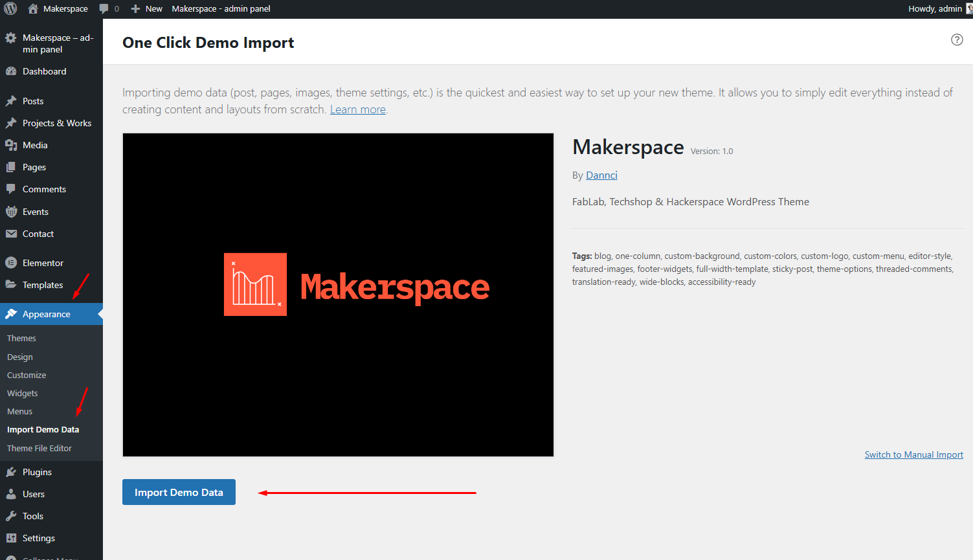The height and width of the screenshot is (560, 973).
Task: Select the Widgets submenu item
Action: point(23,393)
